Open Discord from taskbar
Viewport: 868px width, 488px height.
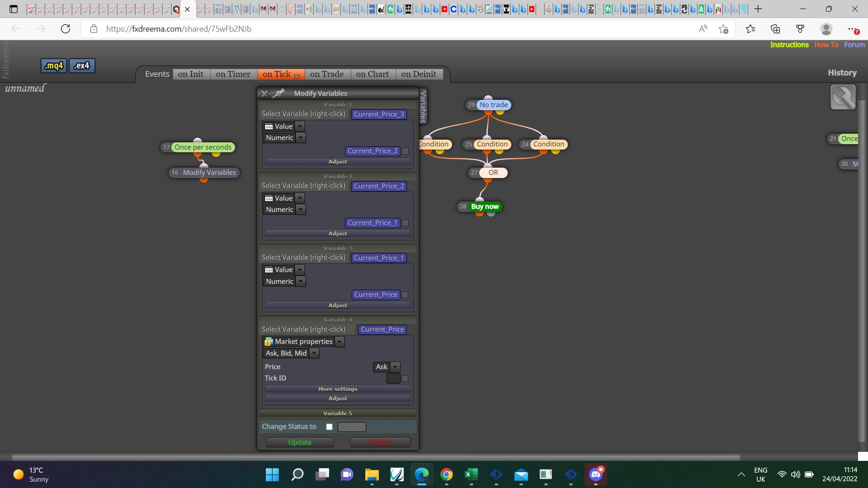coord(595,474)
